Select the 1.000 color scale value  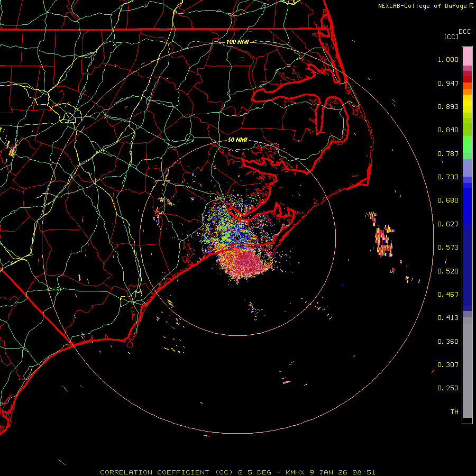(448, 59)
